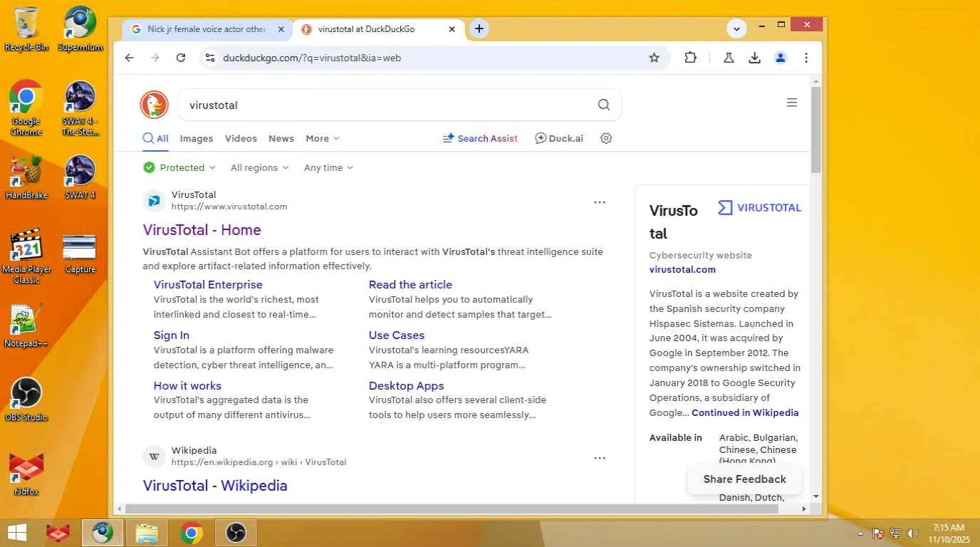Viewport: 980px width, 547px height.
Task: Click the VirusTotal result favicon
Action: (154, 201)
